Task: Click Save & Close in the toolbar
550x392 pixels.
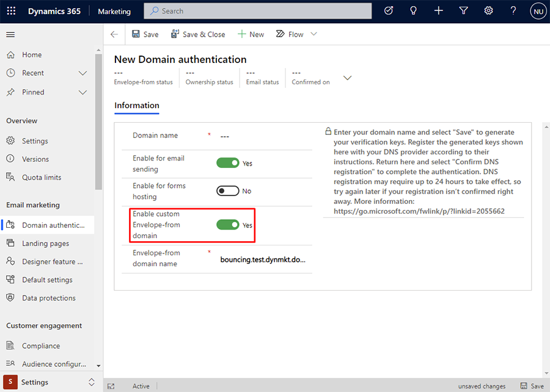Action: [198, 34]
